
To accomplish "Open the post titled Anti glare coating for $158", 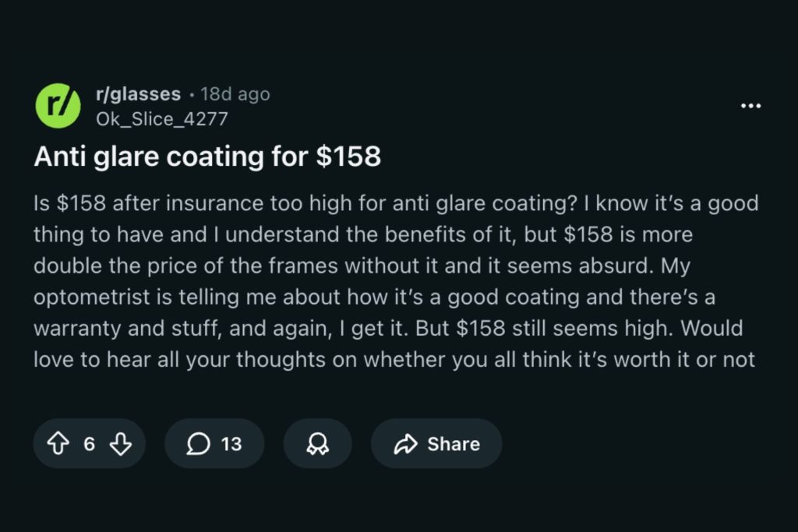I will point(207,157).
